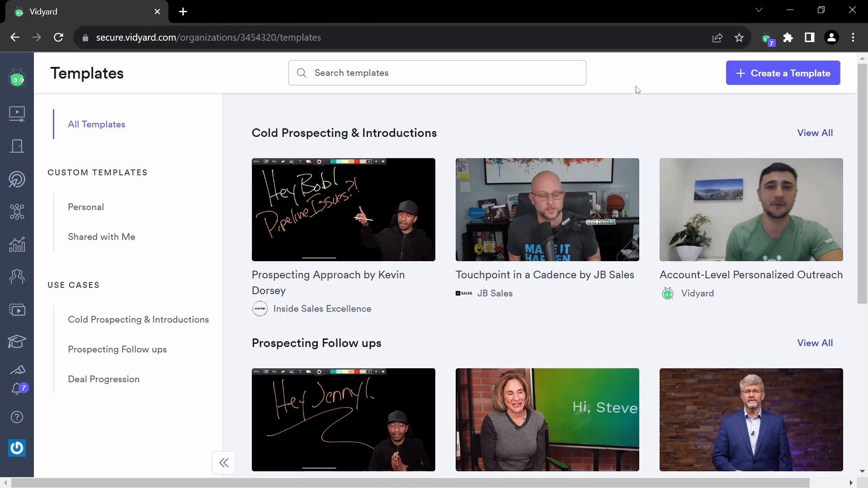868x488 pixels.
Task: Click the Vidyard home icon in sidebar
Action: point(17,78)
